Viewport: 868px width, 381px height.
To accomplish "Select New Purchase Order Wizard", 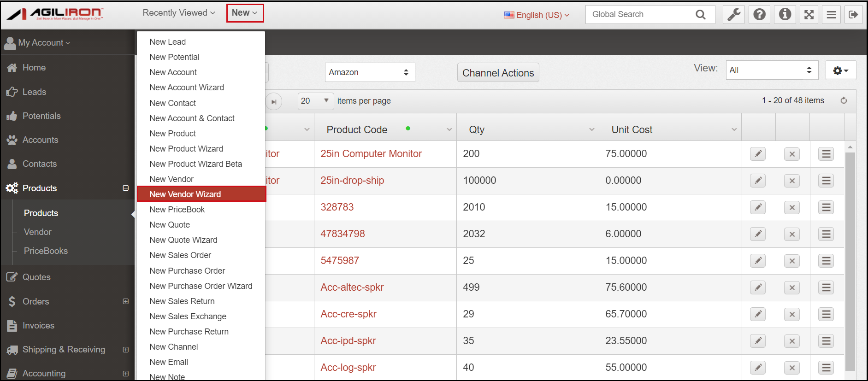I will (x=201, y=286).
